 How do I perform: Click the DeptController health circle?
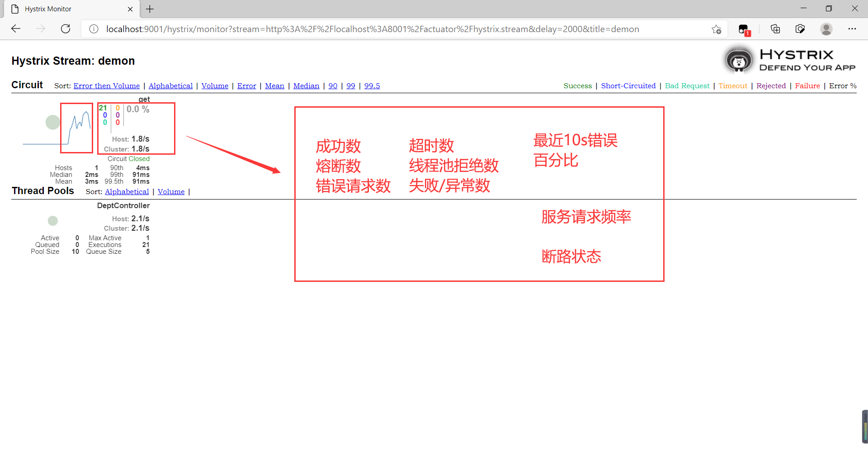click(53, 221)
